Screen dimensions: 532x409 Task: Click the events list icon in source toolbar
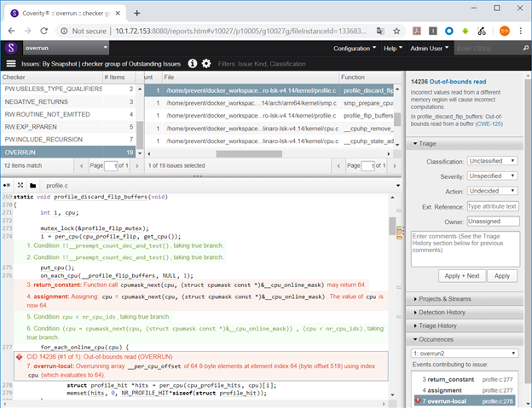[x=9, y=184]
